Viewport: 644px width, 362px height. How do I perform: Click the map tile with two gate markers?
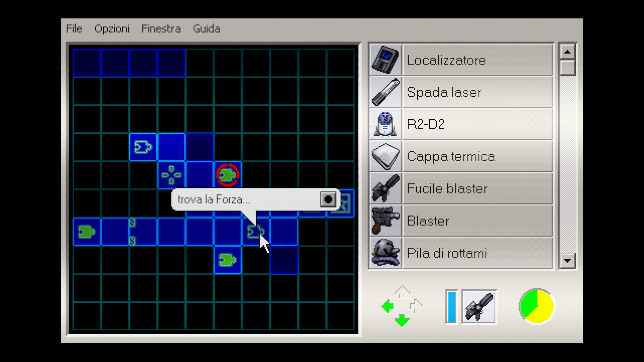pos(143,232)
